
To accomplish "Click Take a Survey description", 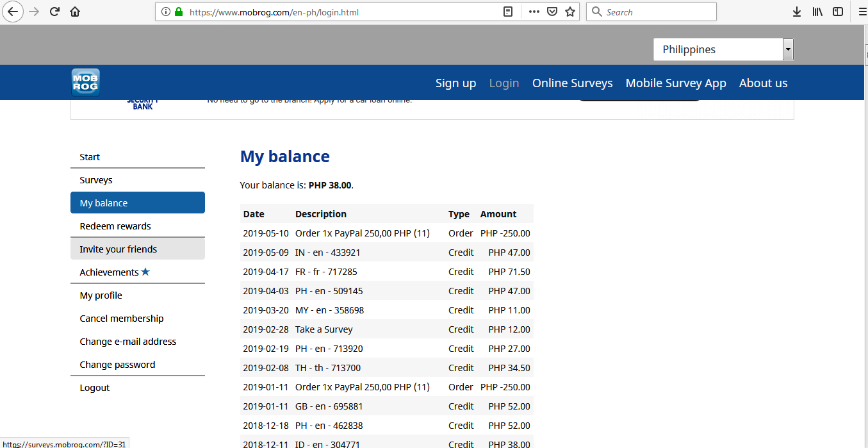I will tap(324, 329).
